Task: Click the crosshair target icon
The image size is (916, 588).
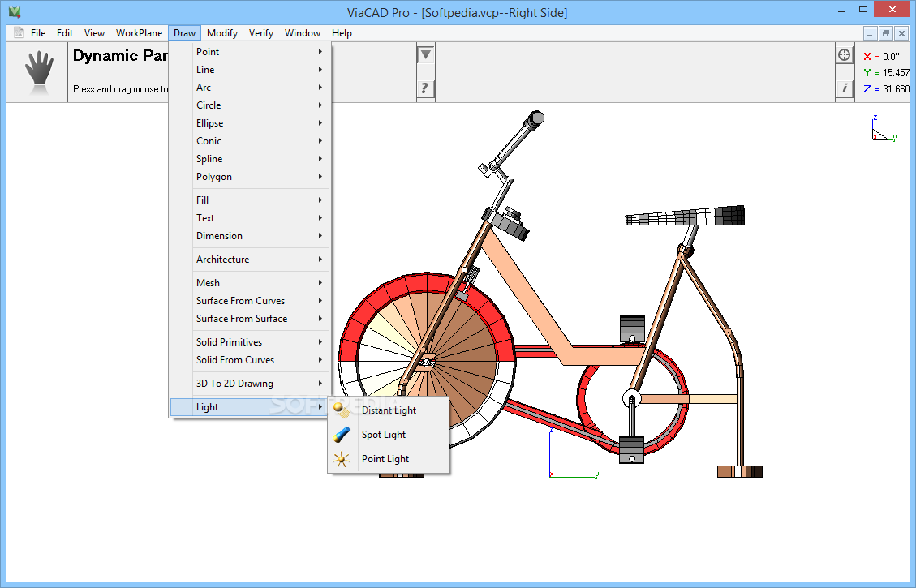Action: 844,55
